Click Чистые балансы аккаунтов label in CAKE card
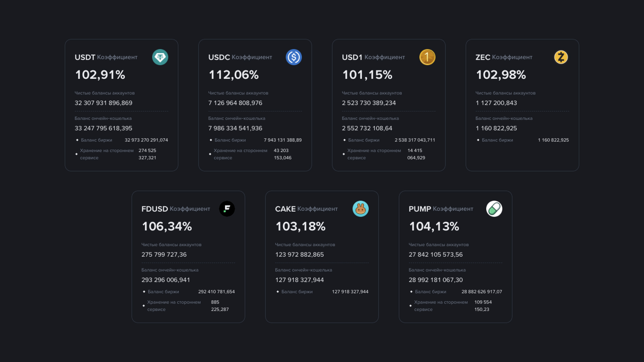 [x=305, y=245]
